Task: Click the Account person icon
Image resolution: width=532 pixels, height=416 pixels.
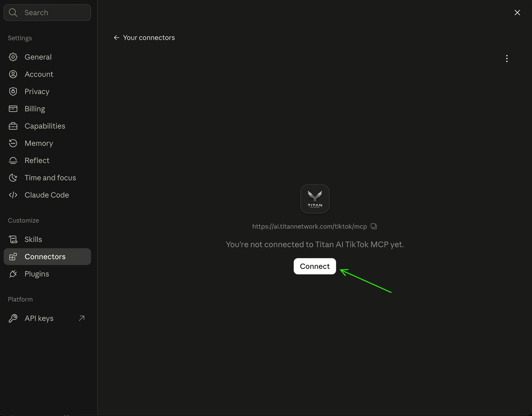Action: pos(13,74)
